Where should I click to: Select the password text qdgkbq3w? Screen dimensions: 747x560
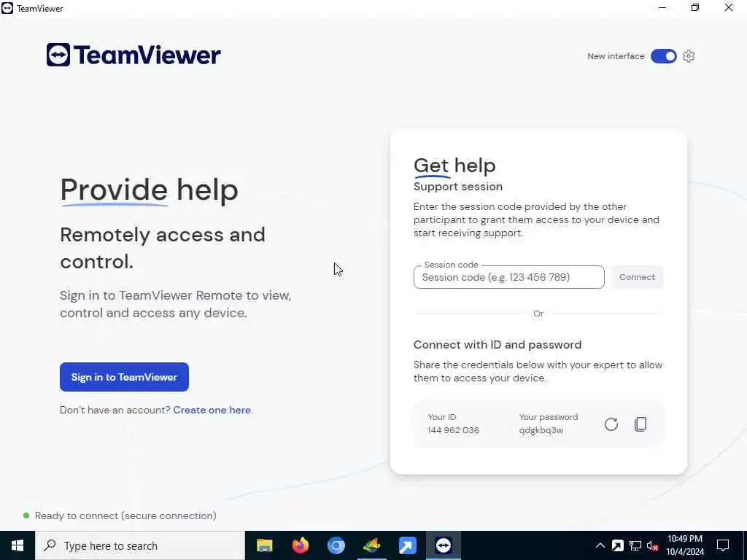coord(541,430)
